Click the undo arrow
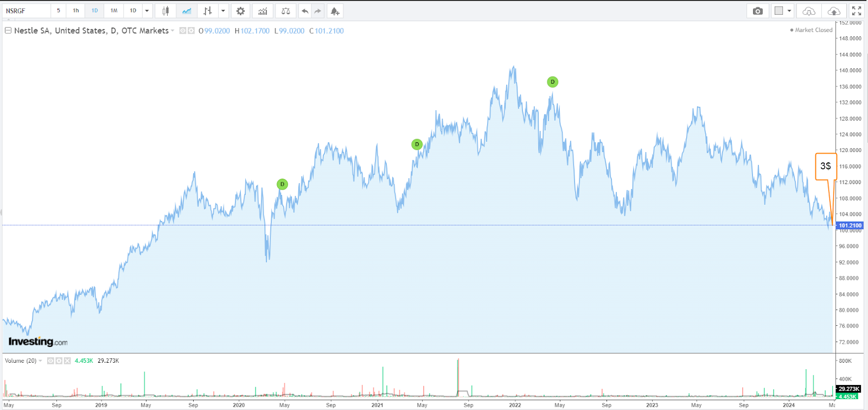Image resolution: width=868 pixels, height=410 pixels. tap(305, 11)
